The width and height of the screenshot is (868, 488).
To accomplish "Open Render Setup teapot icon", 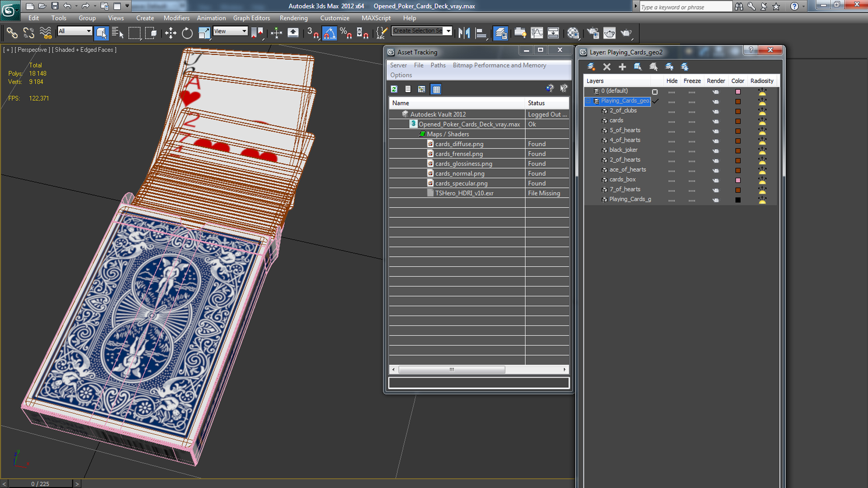I will [593, 33].
